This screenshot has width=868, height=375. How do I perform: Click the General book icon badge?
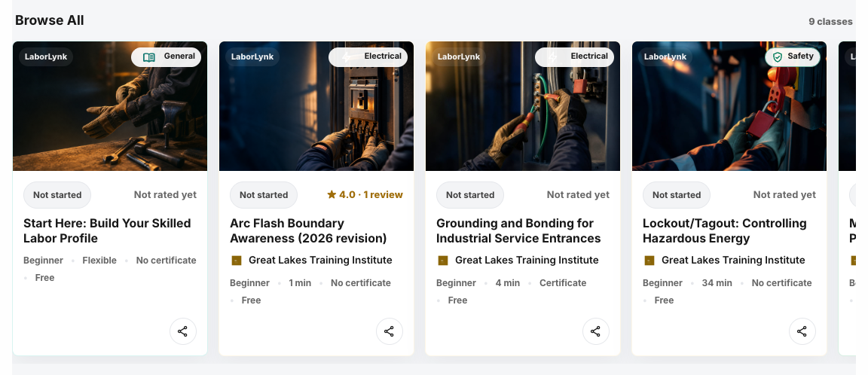point(166,57)
